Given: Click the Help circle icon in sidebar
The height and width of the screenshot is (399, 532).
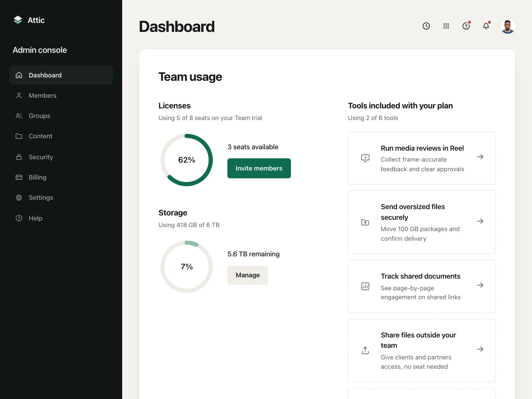Looking at the screenshot, I should coord(19,218).
